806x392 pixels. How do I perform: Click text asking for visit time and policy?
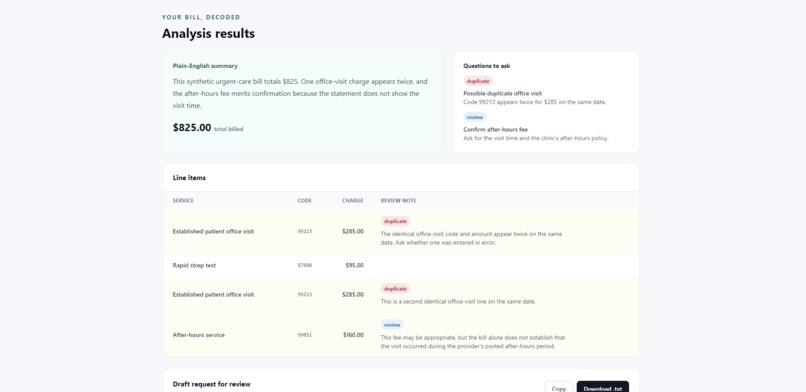(536, 138)
